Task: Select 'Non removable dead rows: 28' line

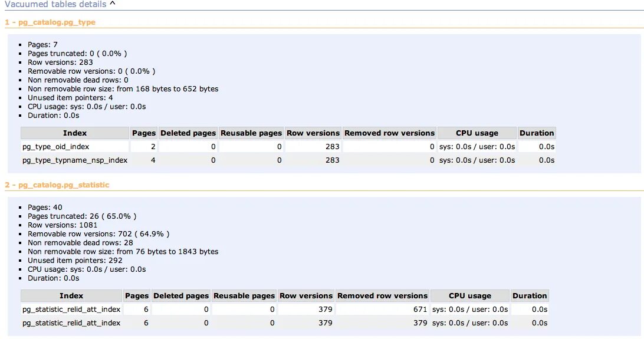Action: tap(80, 242)
